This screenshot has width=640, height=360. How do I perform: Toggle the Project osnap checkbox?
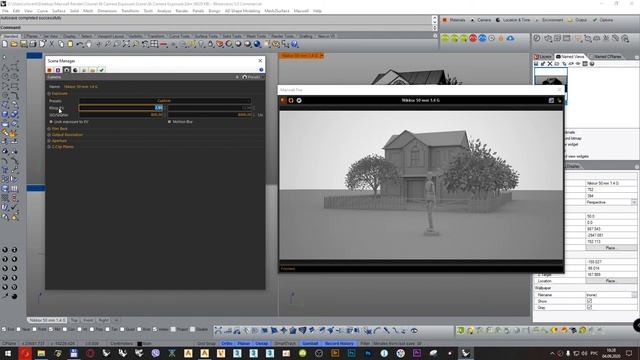[173, 329]
